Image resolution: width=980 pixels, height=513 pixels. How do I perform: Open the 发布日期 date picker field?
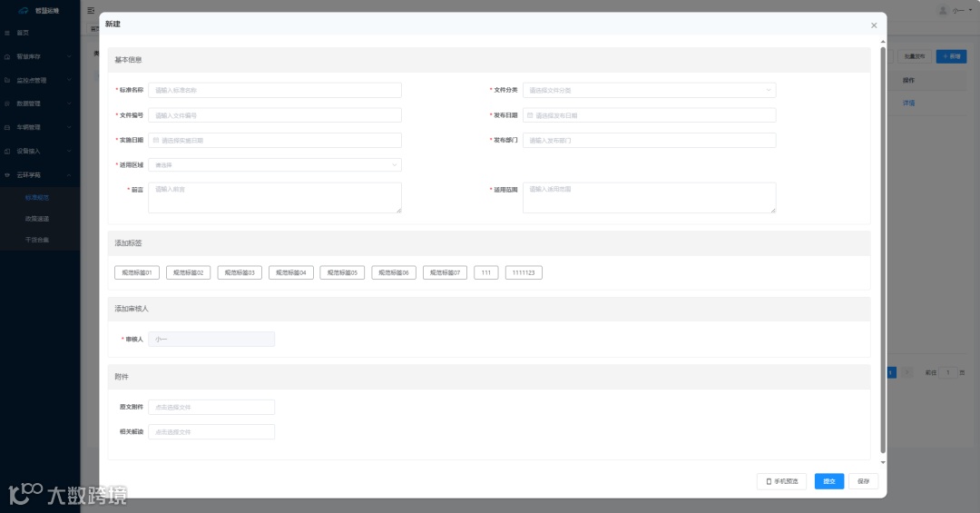coord(649,115)
